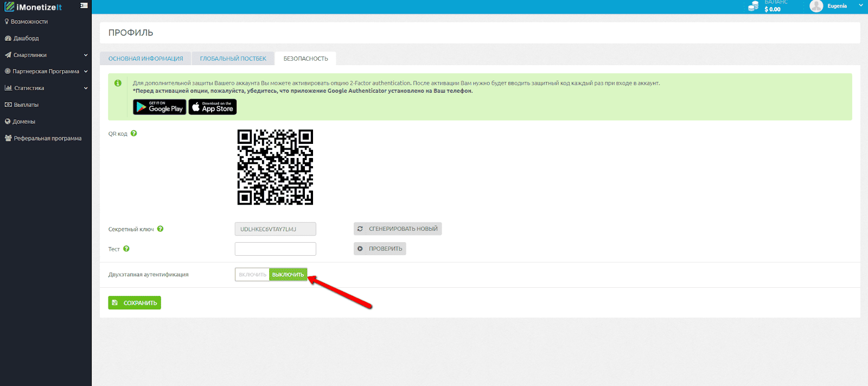
Task: Click help icon next to QR код
Action: (x=134, y=134)
